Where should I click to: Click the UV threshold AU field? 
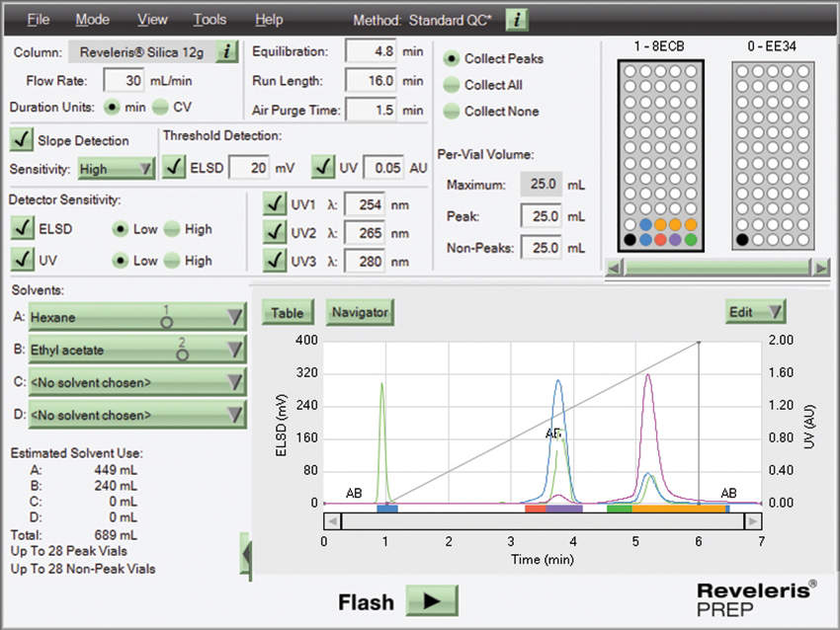point(383,168)
